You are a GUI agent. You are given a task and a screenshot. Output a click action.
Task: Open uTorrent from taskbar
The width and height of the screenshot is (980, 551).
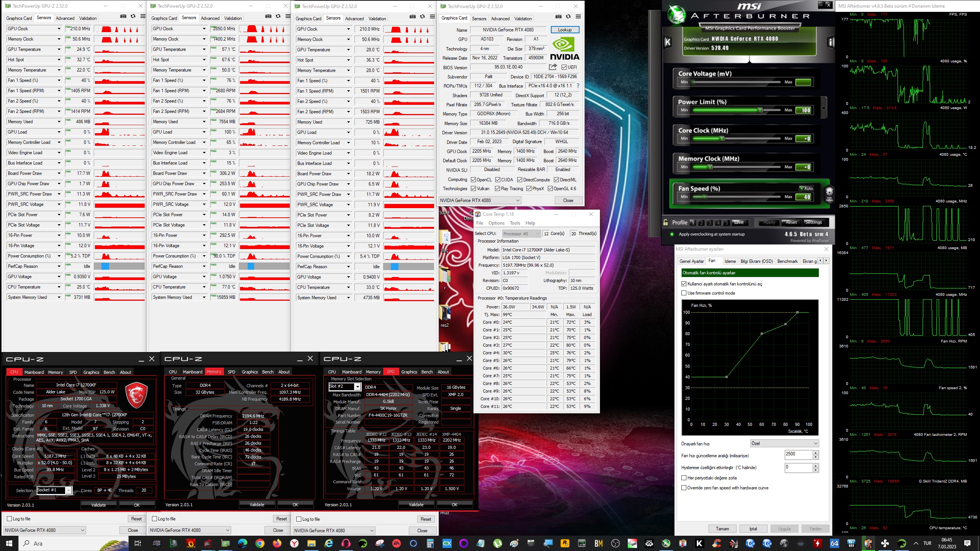[497, 543]
